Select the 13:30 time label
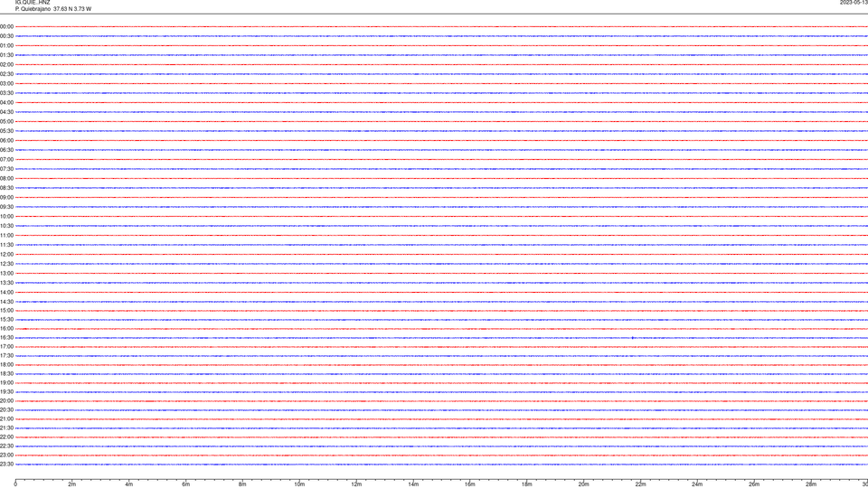 [x=6, y=283]
